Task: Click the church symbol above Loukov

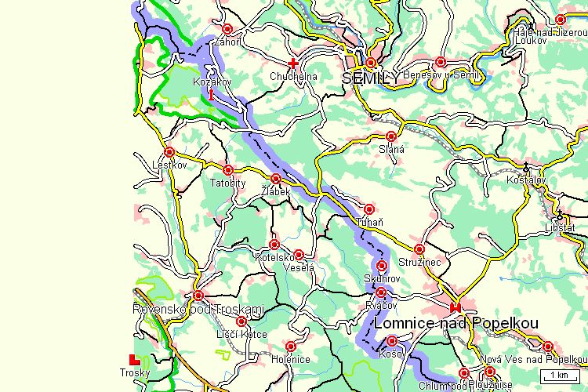Action: 532,27
